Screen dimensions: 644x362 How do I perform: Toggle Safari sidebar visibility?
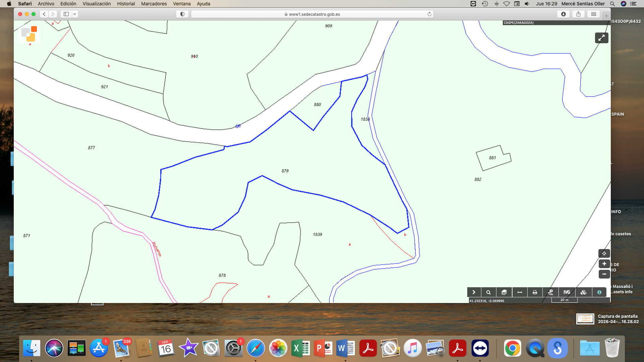(x=66, y=14)
